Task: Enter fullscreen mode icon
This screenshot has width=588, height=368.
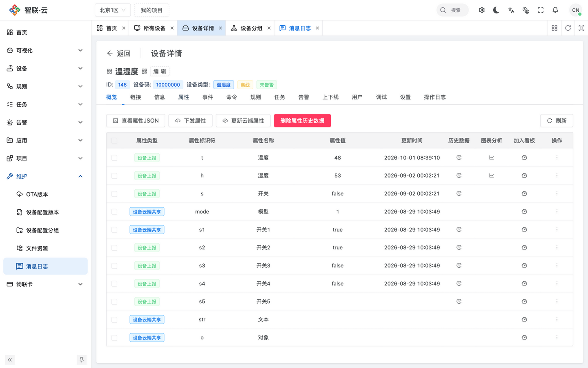Action: coord(541,10)
